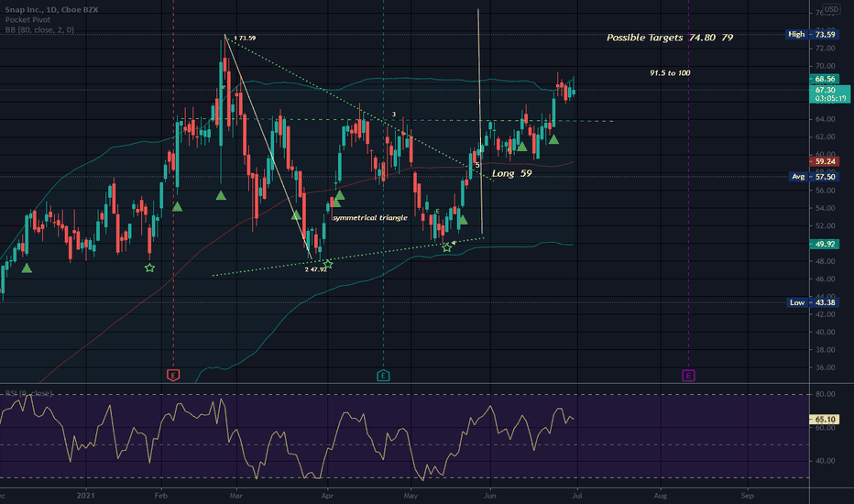This screenshot has height=504, width=854.
Task: Select the BB (80, close, 2, 0) legend
Action: click(x=39, y=30)
